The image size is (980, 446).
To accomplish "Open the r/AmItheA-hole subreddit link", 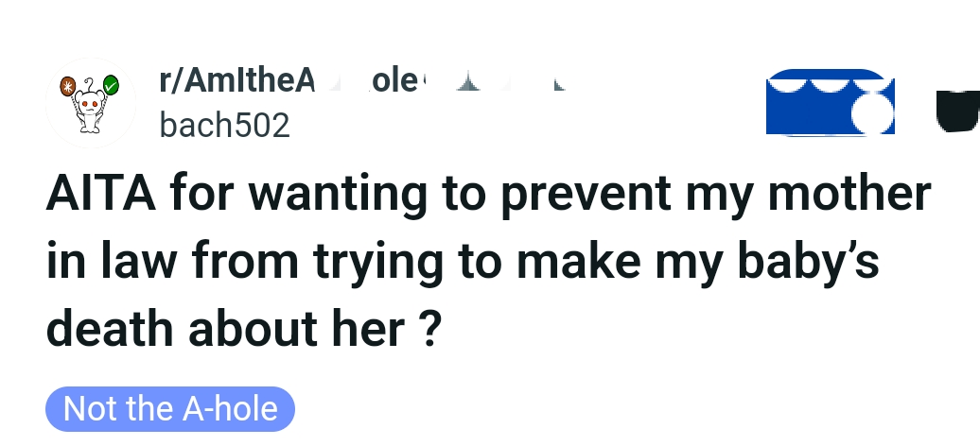I will (x=236, y=82).
